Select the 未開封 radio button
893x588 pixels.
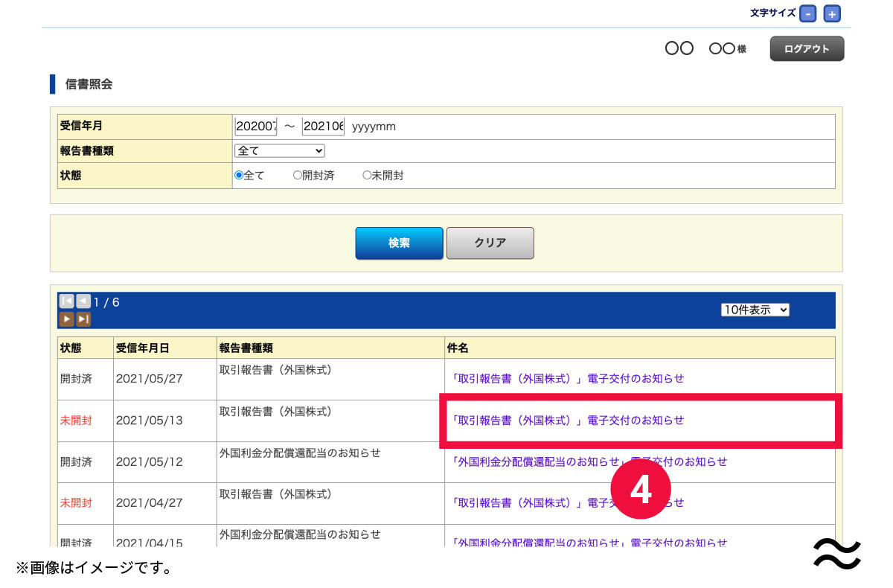click(367, 176)
